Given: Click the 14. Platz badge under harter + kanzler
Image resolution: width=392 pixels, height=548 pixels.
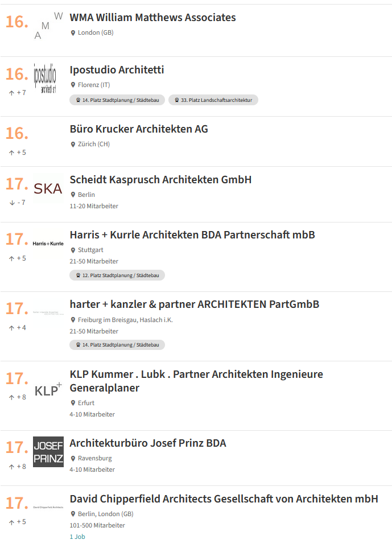Looking at the screenshot, I should coord(117,345).
